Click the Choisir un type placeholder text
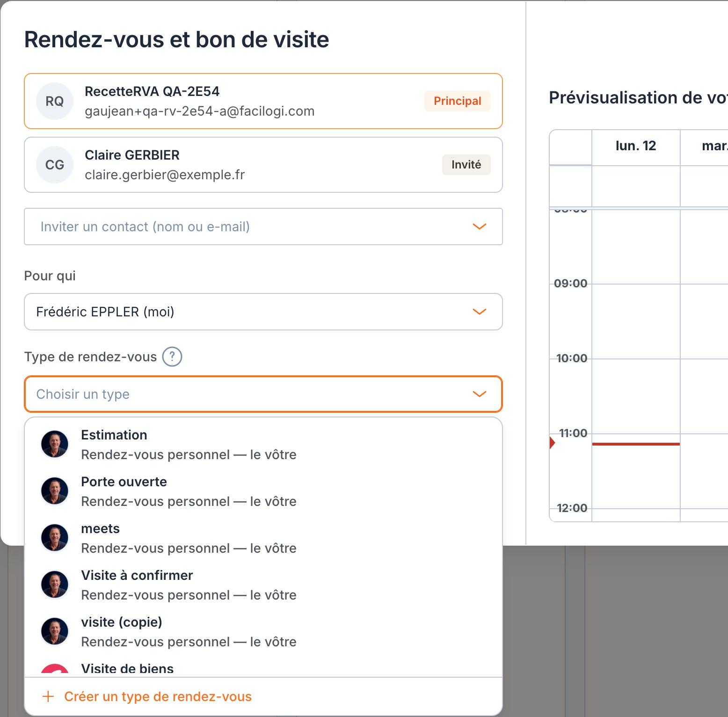The width and height of the screenshot is (728, 717). pos(83,394)
